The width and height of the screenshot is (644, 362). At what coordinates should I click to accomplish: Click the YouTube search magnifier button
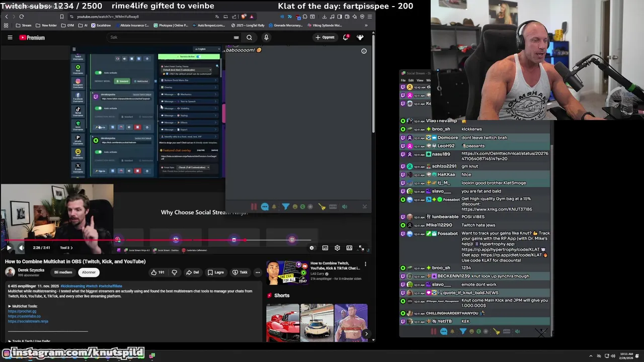click(x=249, y=37)
